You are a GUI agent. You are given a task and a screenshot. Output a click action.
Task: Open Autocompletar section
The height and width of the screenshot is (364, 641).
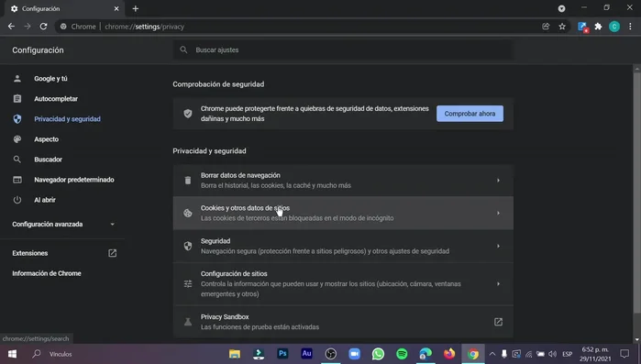(56, 99)
